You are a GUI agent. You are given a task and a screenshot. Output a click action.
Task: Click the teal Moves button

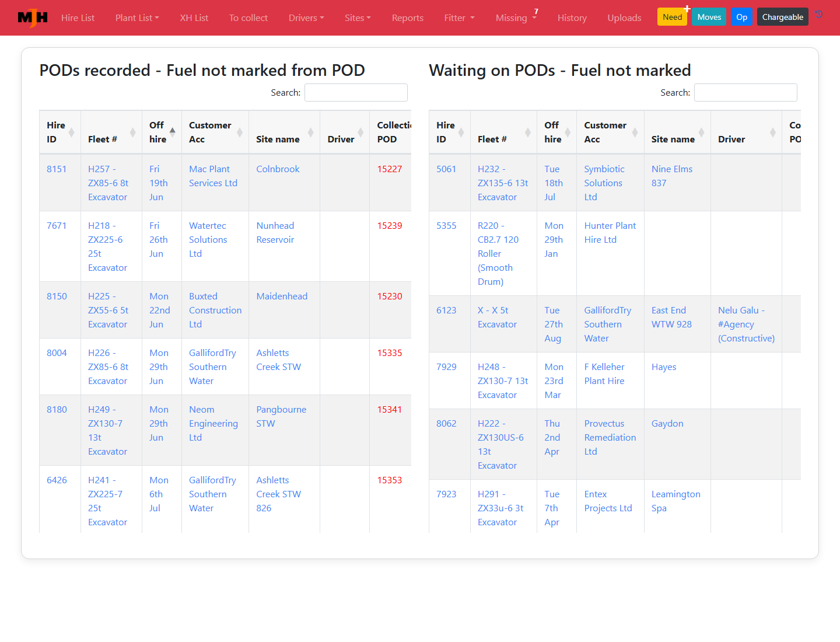(x=709, y=17)
